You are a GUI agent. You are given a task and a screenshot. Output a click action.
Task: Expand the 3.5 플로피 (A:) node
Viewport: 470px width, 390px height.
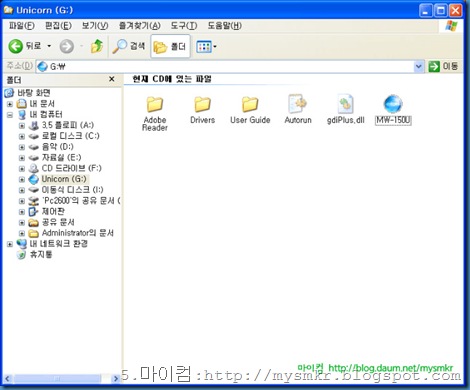pos(22,126)
